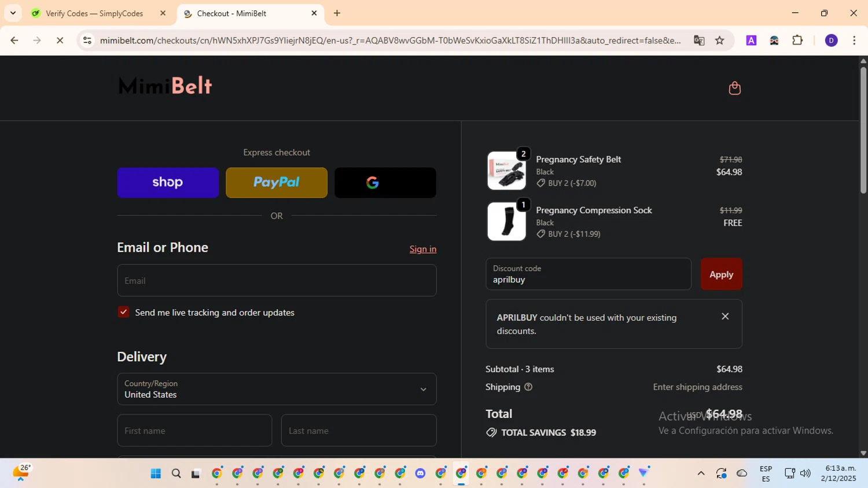Viewport: 868px width, 488px height.
Task: Open the OneDrive cloud tray icon
Action: click(742, 474)
